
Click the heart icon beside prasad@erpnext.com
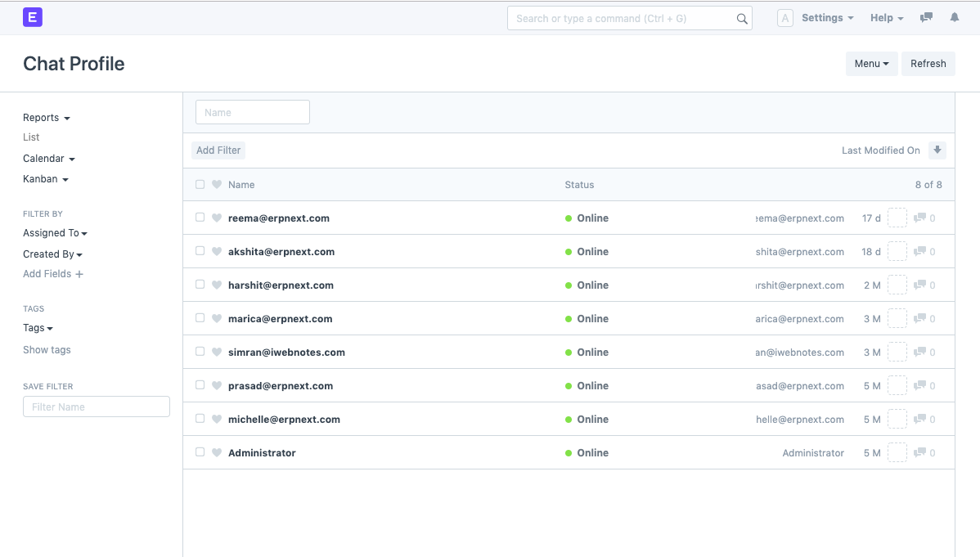click(217, 386)
